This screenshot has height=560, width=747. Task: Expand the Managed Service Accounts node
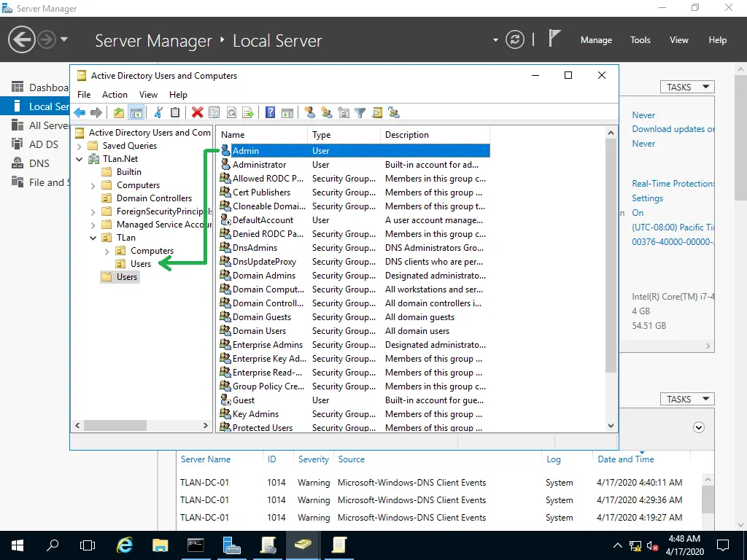point(93,225)
